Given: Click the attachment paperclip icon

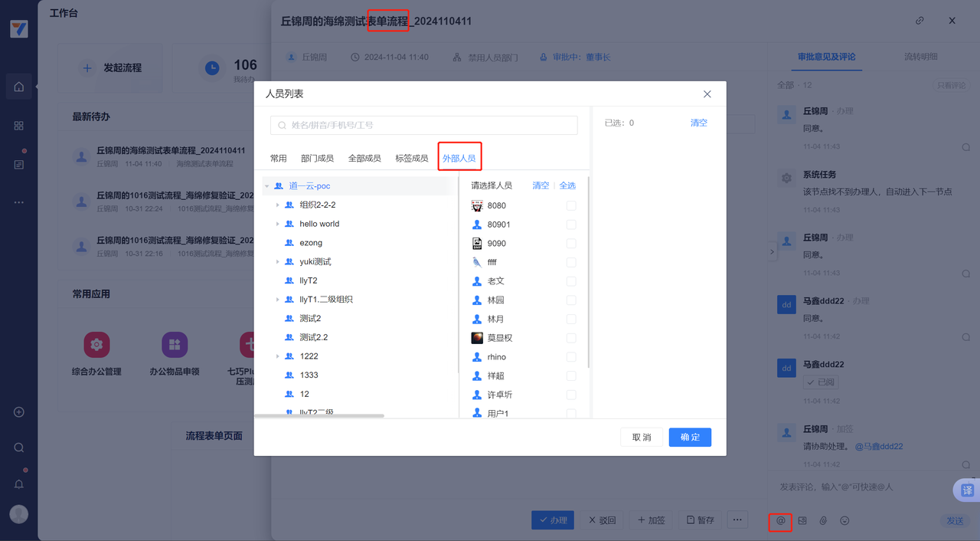Looking at the screenshot, I should 824,520.
